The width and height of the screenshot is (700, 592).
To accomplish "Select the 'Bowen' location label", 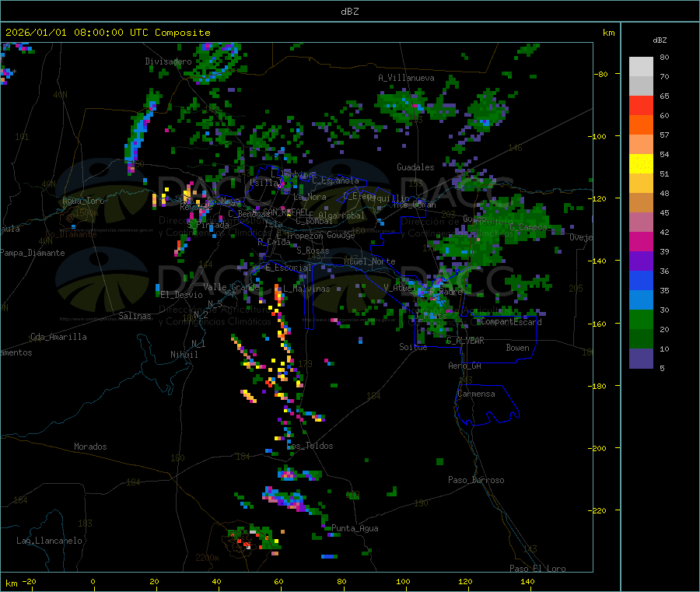I will point(517,348).
